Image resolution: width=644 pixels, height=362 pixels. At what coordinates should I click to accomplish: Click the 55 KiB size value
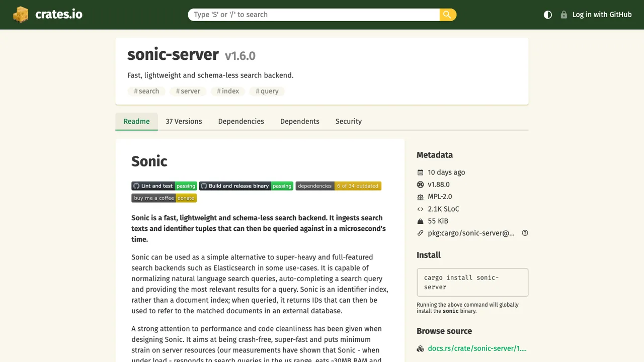[x=438, y=221]
